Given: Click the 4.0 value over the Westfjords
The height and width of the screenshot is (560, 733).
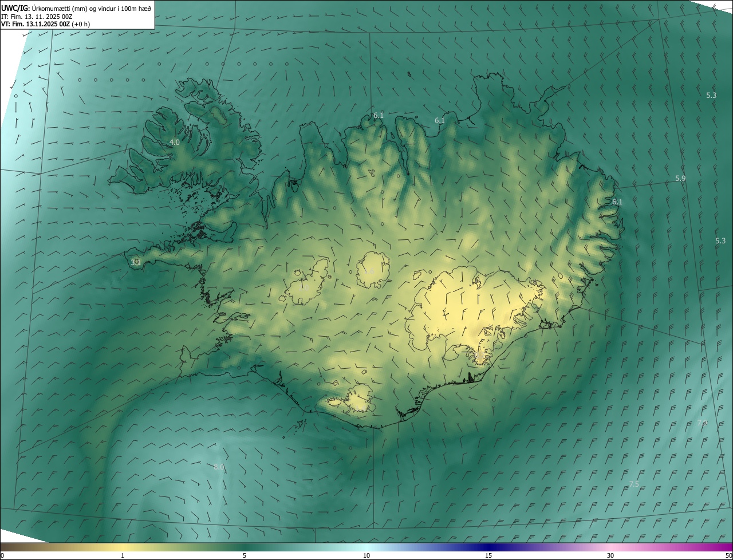Looking at the screenshot, I should pos(175,142).
